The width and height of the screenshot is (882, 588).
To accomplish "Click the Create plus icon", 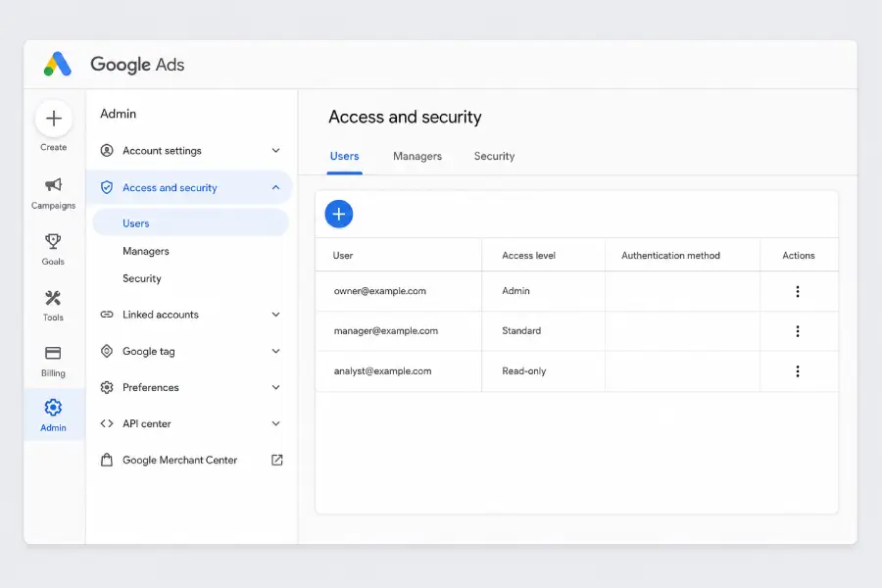I will pyautogui.click(x=54, y=119).
